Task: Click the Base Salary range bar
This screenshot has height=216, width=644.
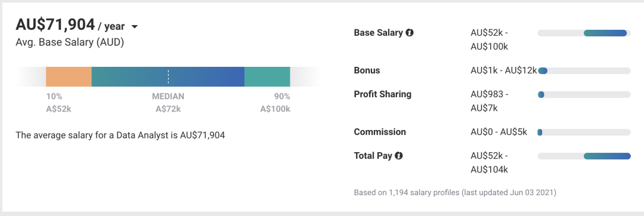Action: point(584,33)
